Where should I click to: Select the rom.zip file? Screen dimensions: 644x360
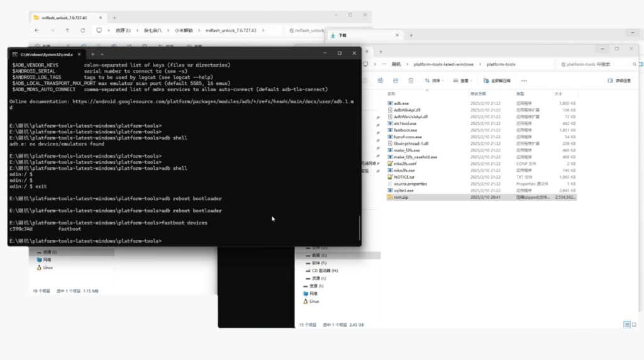(401, 197)
